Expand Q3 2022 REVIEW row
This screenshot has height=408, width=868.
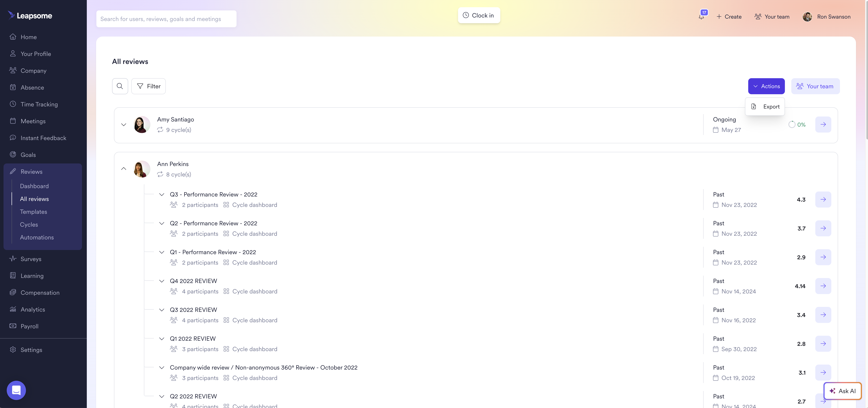point(162,310)
